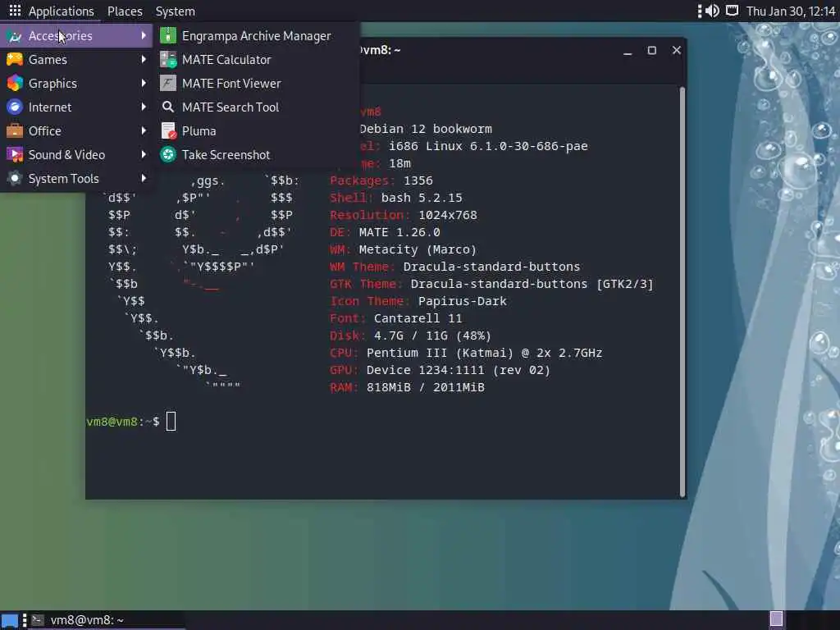Image resolution: width=840 pixels, height=630 pixels.
Task: Open Engrampa Archive Manager icon
Action: [167, 35]
